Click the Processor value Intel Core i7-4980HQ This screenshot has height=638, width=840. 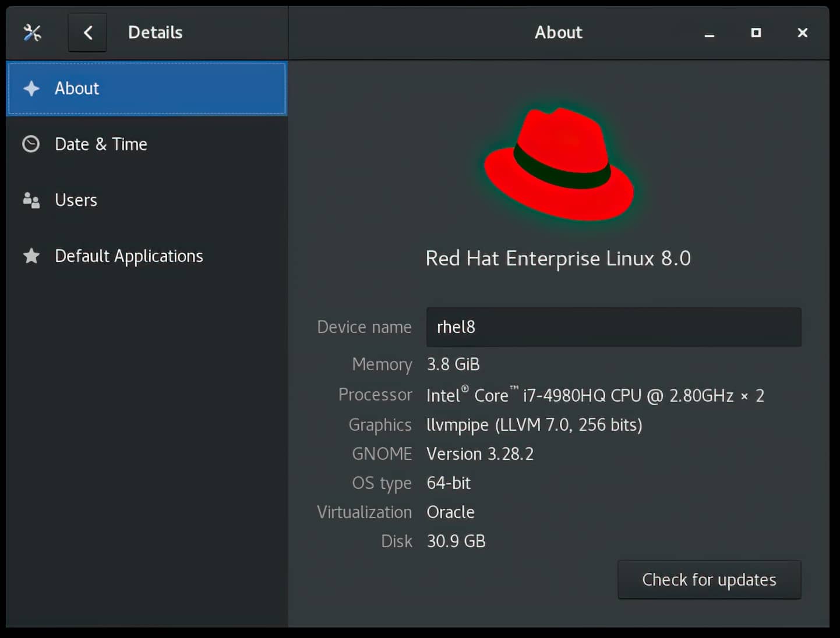click(x=595, y=395)
